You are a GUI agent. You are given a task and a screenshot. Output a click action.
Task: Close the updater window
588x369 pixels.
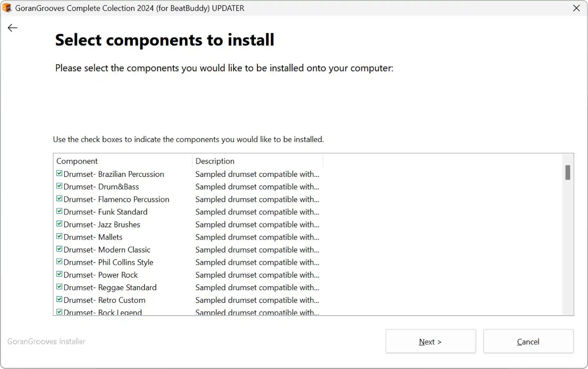click(576, 8)
